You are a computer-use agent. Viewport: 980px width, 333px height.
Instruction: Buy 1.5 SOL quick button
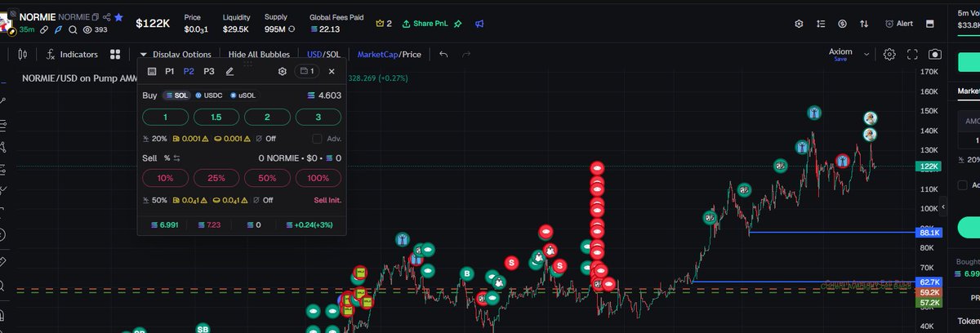pos(216,118)
